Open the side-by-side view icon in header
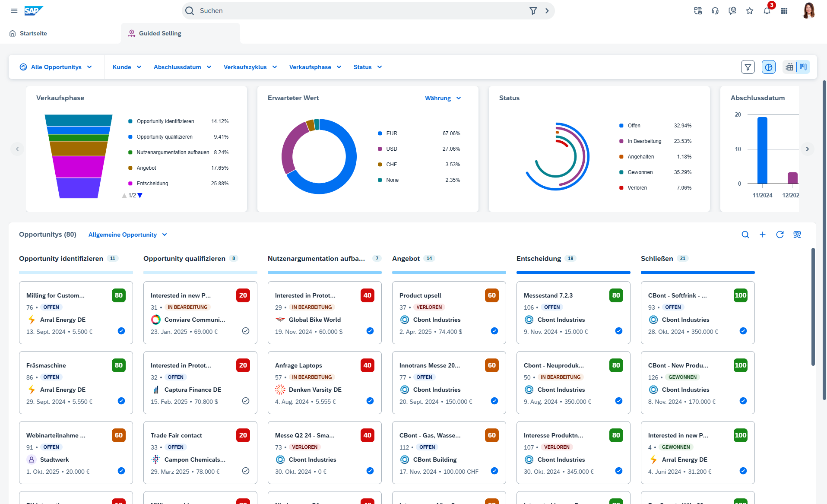The width and height of the screenshot is (827, 504). (x=698, y=11)
